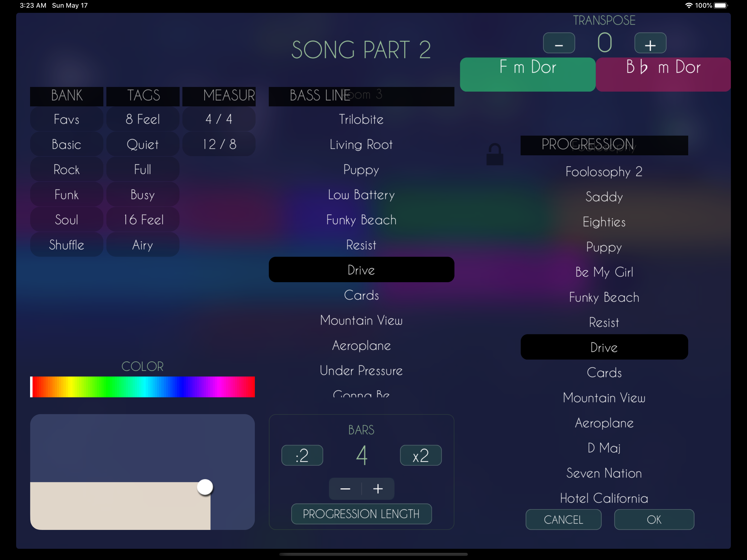Click green on the color hue bar
The height and width of the screenshot is (560, 747).
pos(108,387)
